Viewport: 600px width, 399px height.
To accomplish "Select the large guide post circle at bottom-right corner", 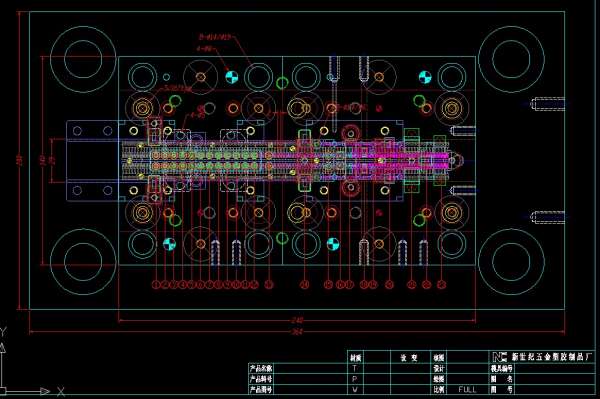I will 511,262.
